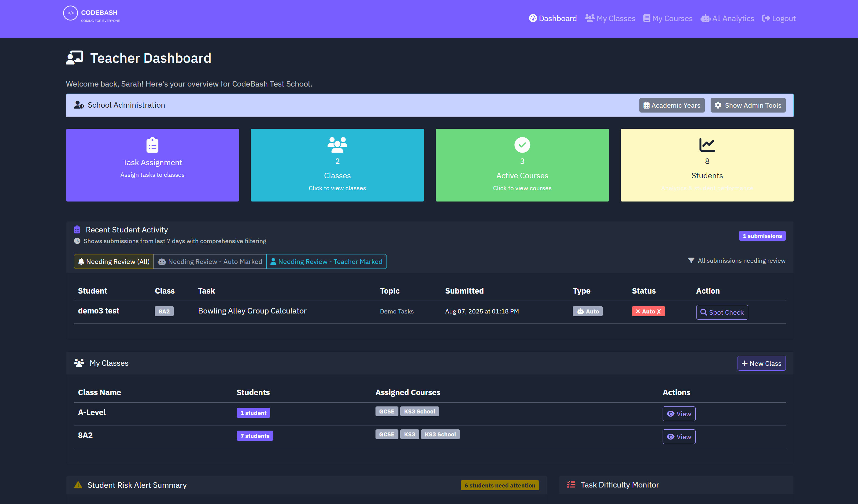The height and width of the screenshot is (504, 858).
Task: Click the student name demo3 test
Action: point(99,311)
